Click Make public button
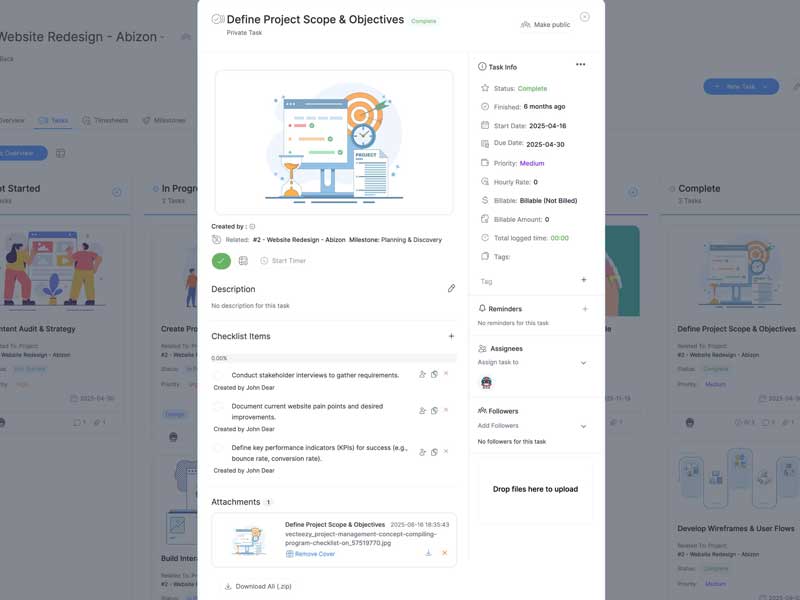The height and width of the screenshot is (600, 800). click(545, 24)
